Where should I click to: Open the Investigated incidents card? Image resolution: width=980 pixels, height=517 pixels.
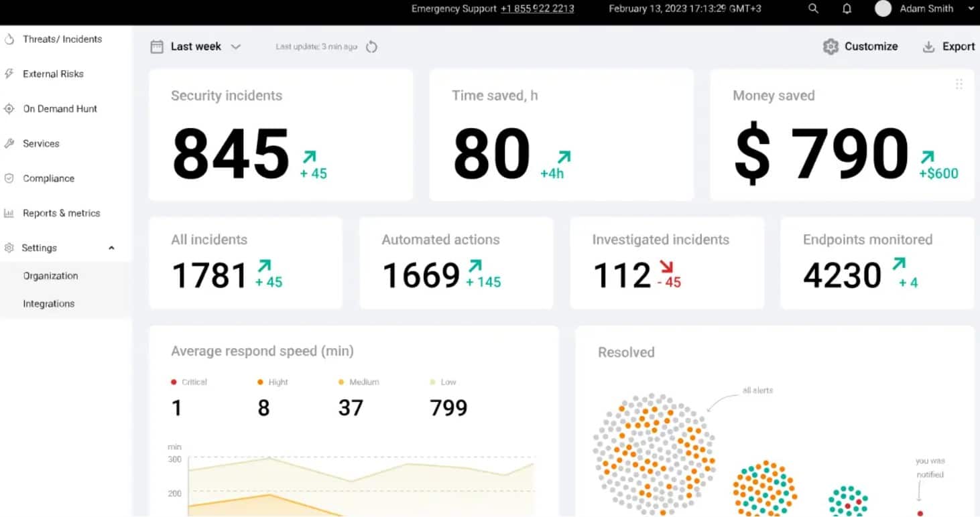666,263
